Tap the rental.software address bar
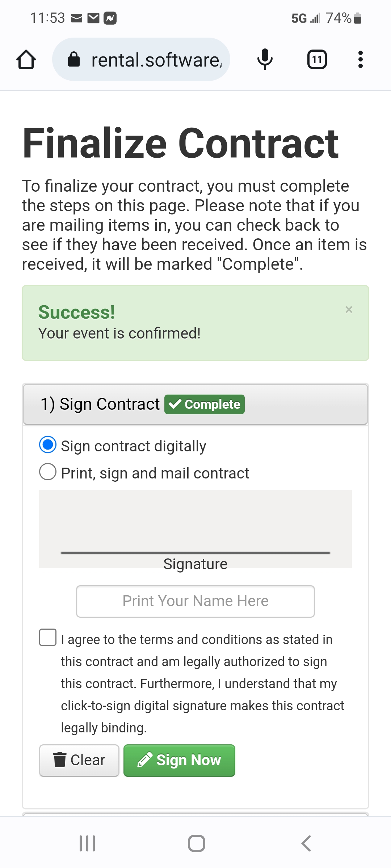391x868 pixels. click(x=156, y=60)
